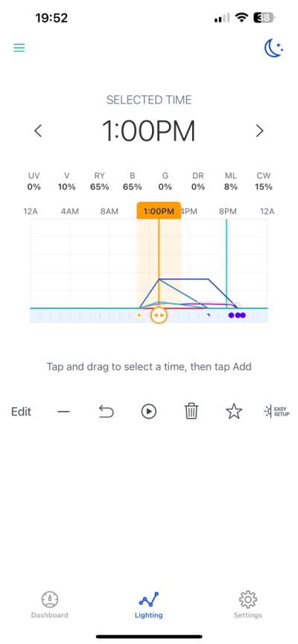Select the purple timeline dots near 8PM
This screenshot has height=644, width=298.
pyautogui.click(x=237, y=316)
